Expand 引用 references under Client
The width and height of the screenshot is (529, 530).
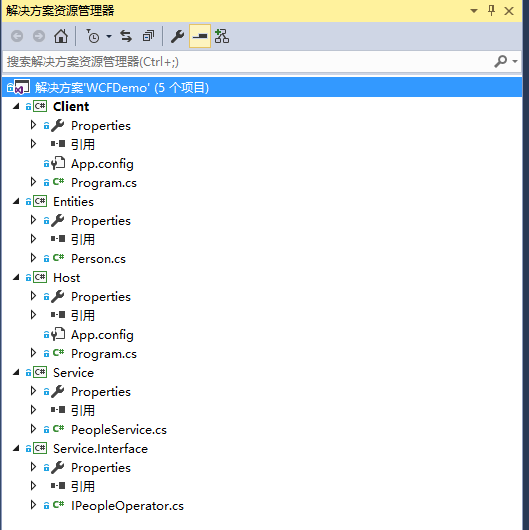pyautogui.click(x=33, y=144)
